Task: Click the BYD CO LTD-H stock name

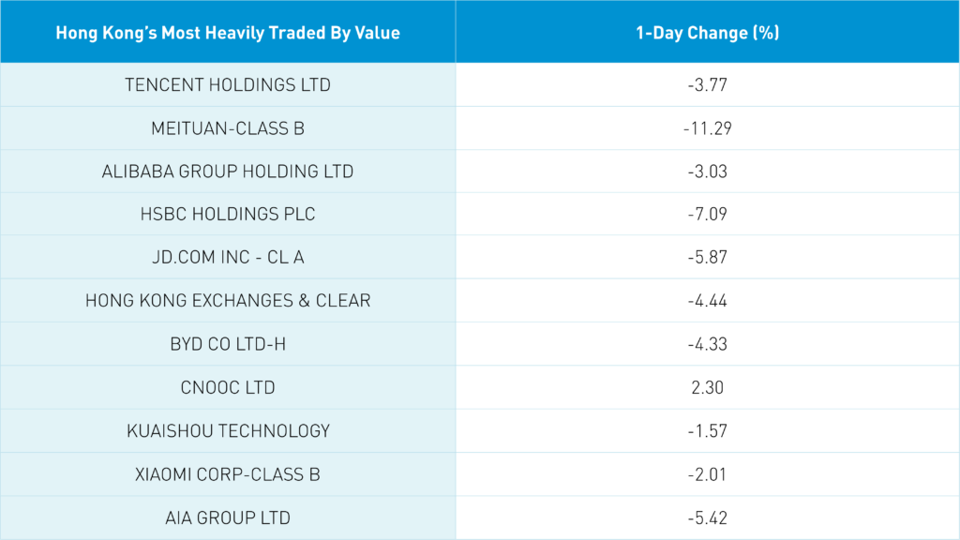Action: [x=228, y=344]
